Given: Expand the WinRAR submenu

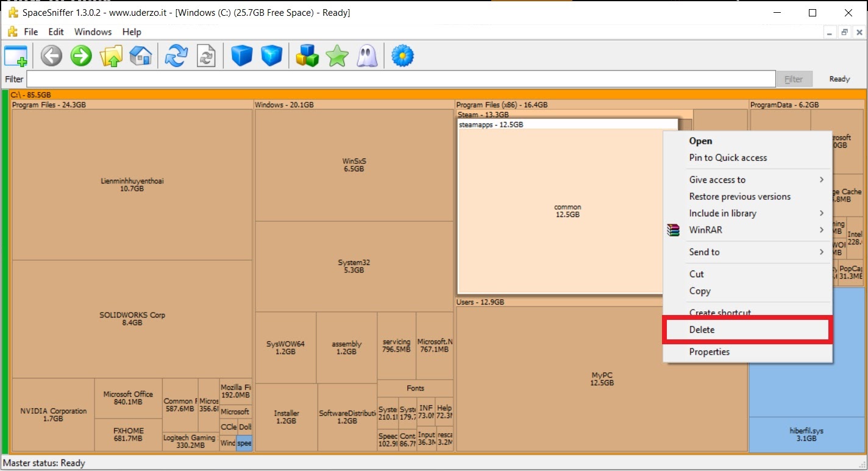Looking at the screenshot, I should [x=748, y=230].
